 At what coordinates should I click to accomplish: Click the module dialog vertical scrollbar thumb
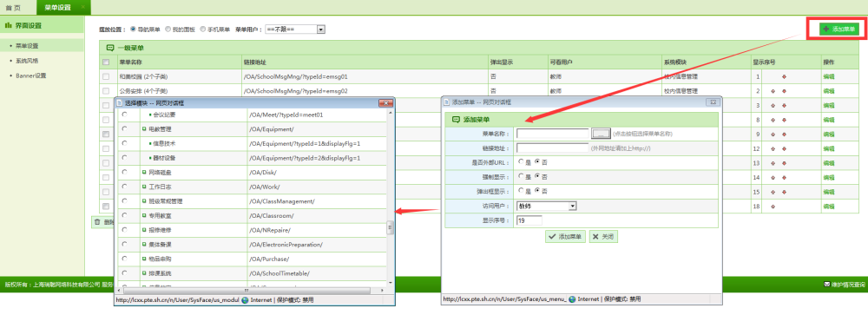[391, 227]
